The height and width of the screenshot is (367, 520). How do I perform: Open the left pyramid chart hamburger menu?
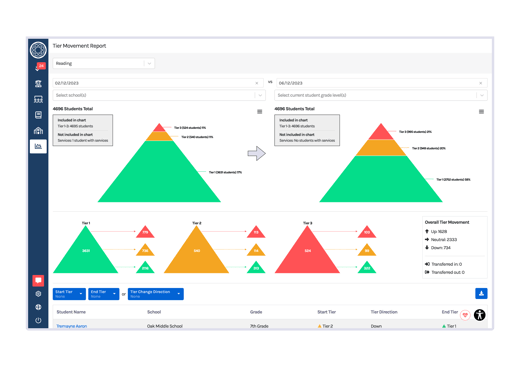pyautogui.click(x=260, y=112)
